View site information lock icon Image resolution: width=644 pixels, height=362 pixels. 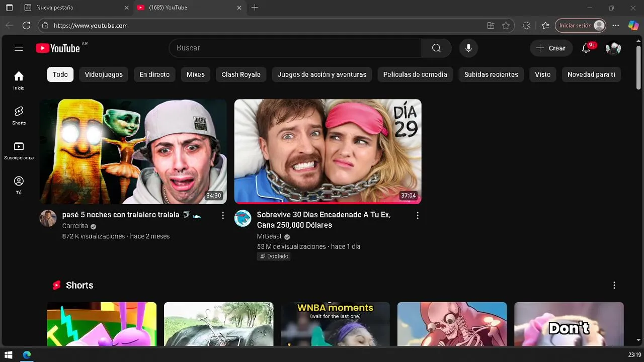click(45, 25)
